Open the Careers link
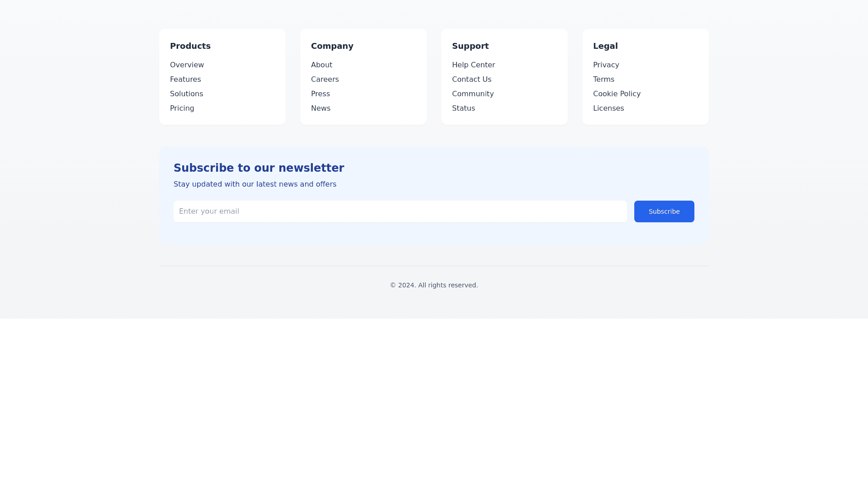Image resolution: width=868 pixels, height=488 pixels. 325,80
